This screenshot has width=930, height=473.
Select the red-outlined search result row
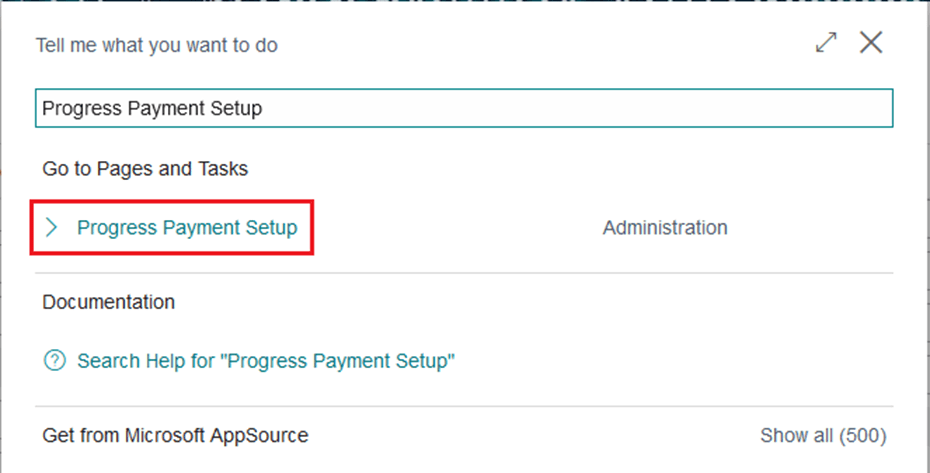coord(172,228)
